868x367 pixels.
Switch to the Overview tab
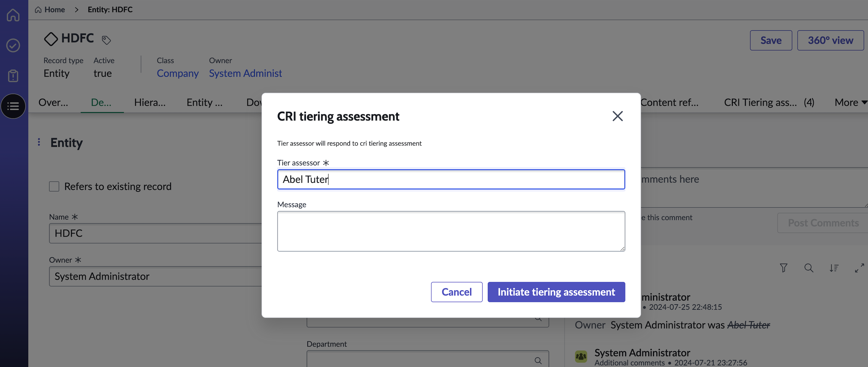point(53,102)
